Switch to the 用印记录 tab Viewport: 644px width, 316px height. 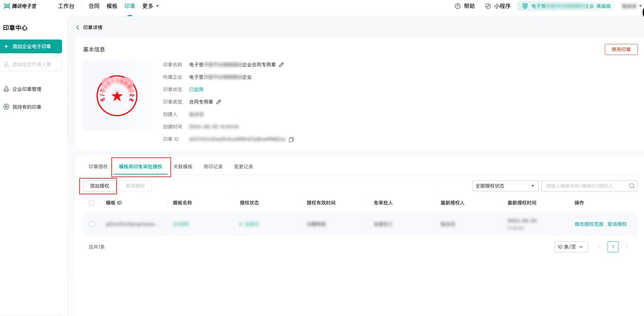pyautogui.click(x=213, y=167)
